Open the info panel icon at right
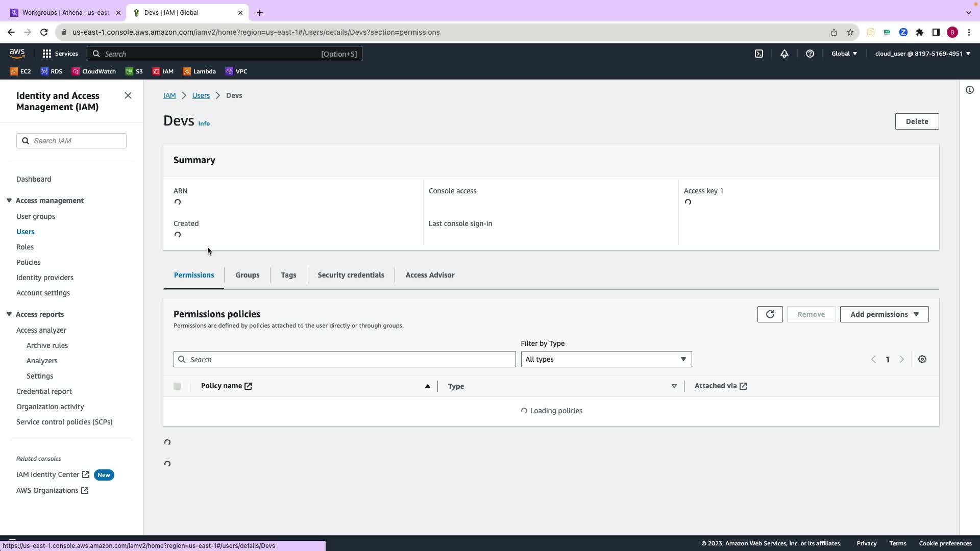 tap(970, 90)
